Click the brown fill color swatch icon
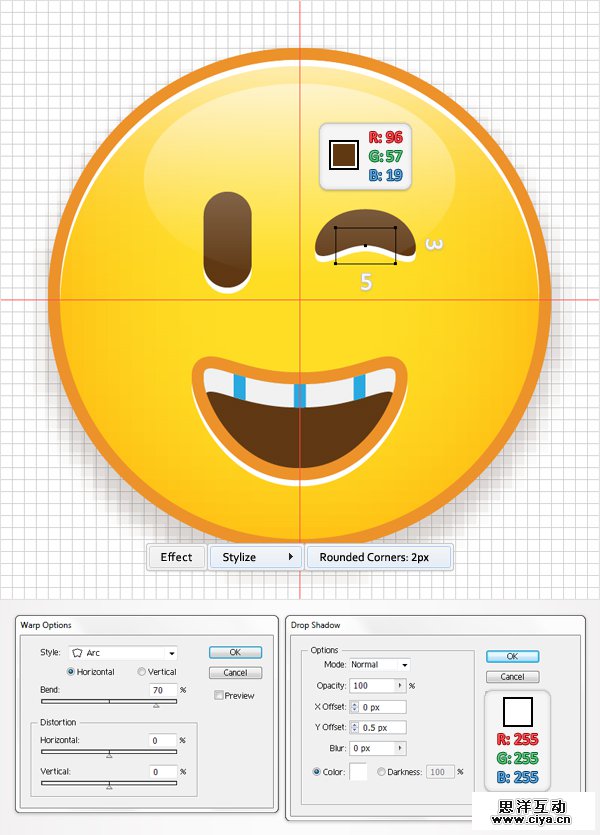 click(x=344, y=154)
